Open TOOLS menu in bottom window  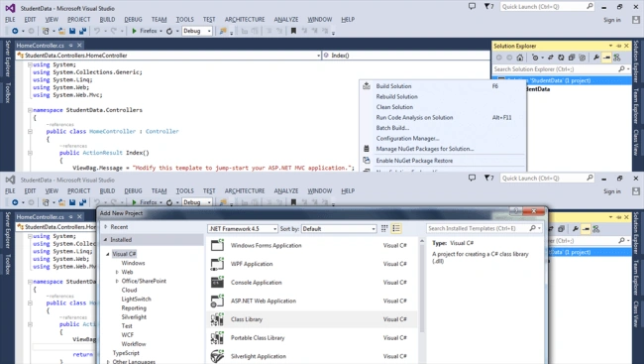click(185, 190)
